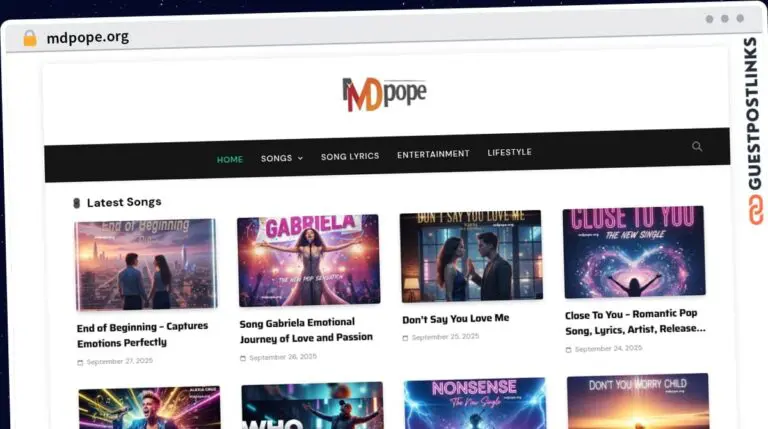Click the search magnifier icon in navbar

click(x=697, y=146)
